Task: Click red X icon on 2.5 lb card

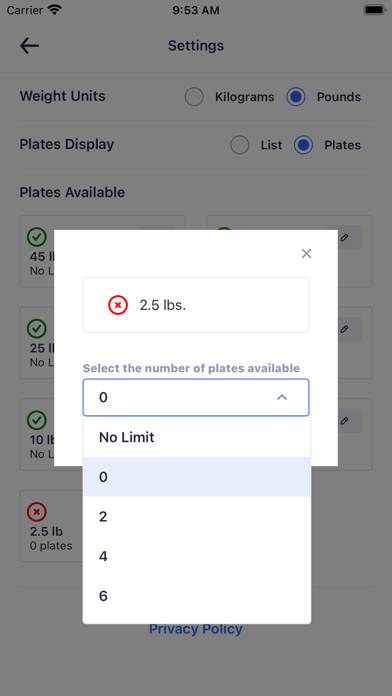Action: pyautogui.click(x=37, y=512)
